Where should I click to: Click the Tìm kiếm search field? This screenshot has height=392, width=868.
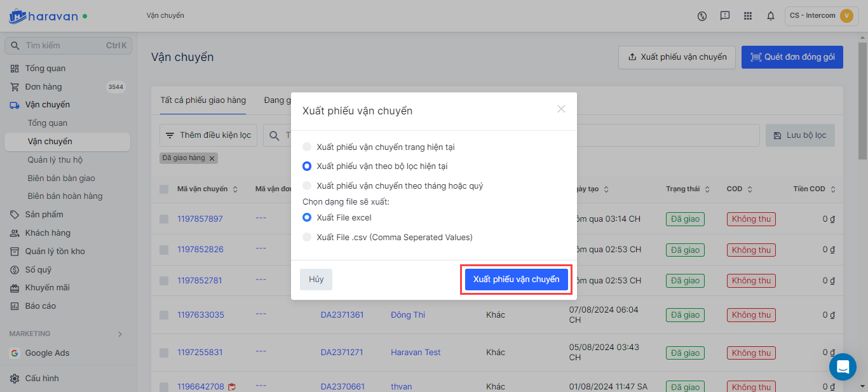(x=64, y=46)
